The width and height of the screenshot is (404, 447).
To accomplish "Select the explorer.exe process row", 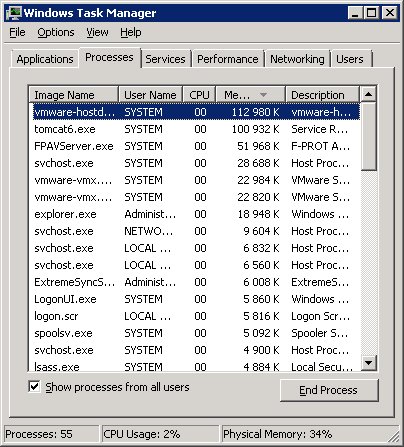I will 196,214.
